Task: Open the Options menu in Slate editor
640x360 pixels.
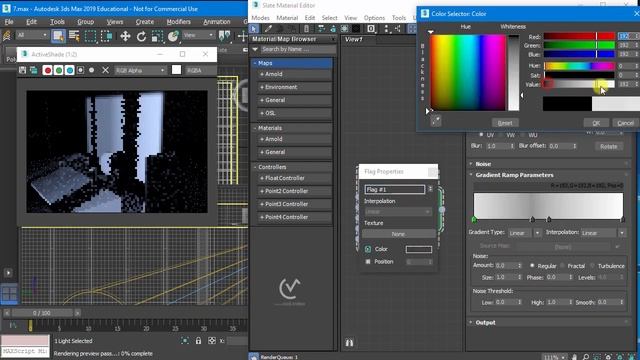Action: click(374, 18)
